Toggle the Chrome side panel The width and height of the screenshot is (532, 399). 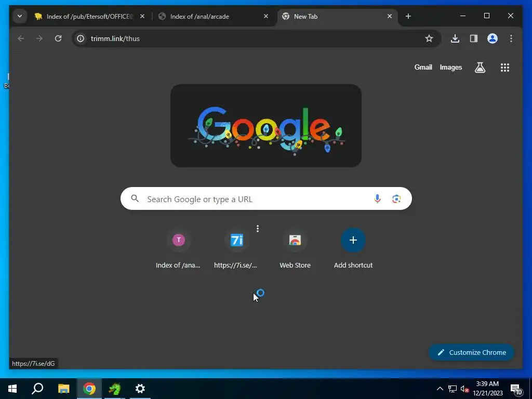point(474,38)
